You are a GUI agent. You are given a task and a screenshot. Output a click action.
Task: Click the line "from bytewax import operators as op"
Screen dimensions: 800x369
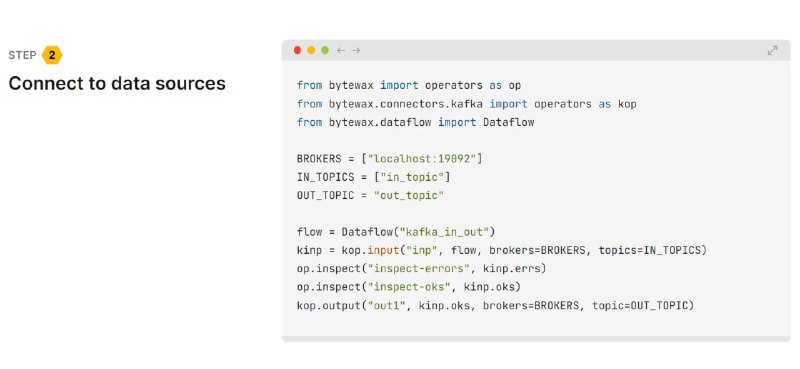[x=409, y=85]
